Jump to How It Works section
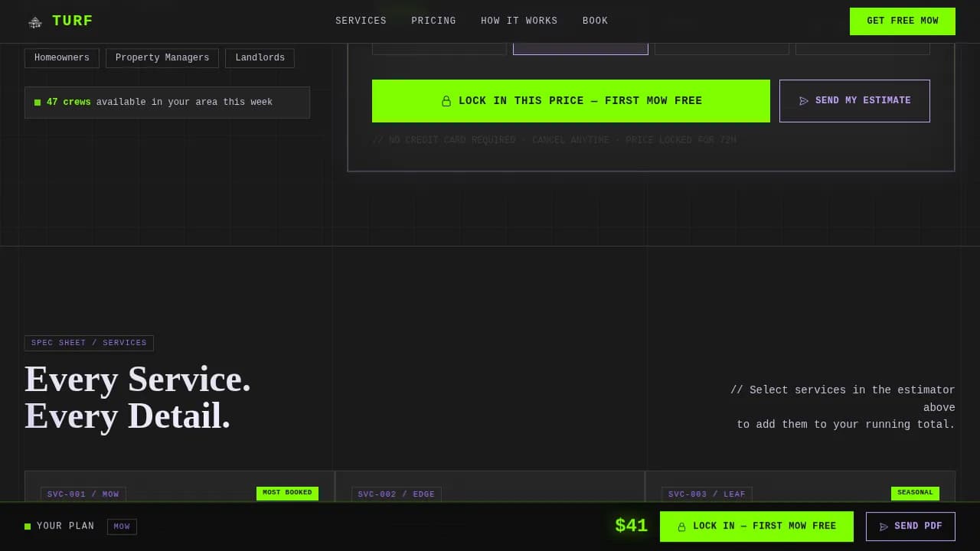The height and width of the screenshot is (551, 980). pos(519,21)
